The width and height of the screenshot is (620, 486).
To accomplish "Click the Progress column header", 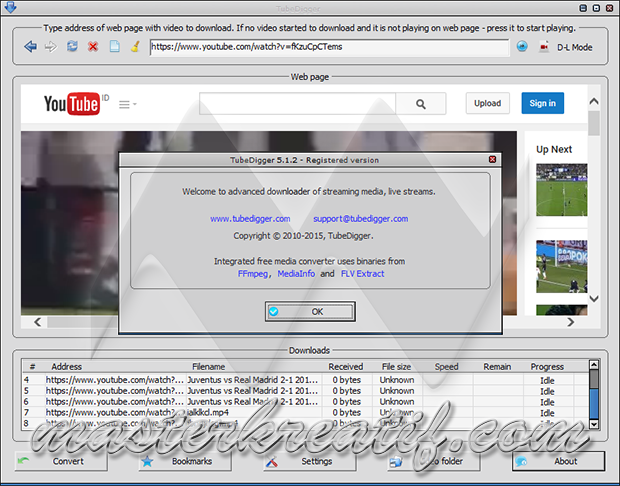I will click(x=547, y=367).
